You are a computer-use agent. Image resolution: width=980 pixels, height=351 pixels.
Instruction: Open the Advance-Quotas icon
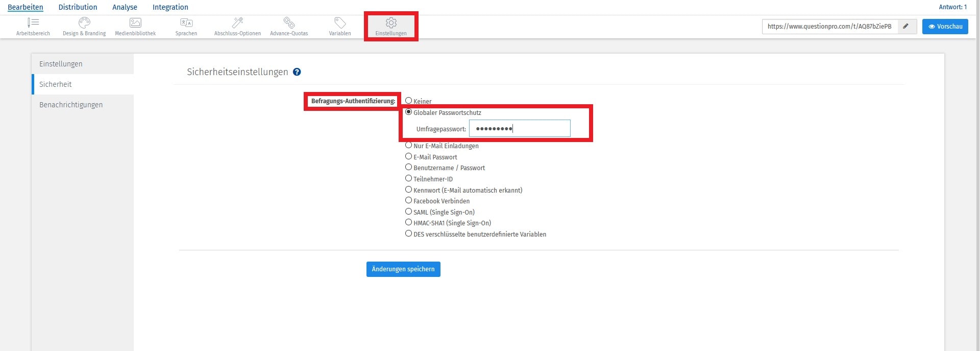(x=289, y=22)
